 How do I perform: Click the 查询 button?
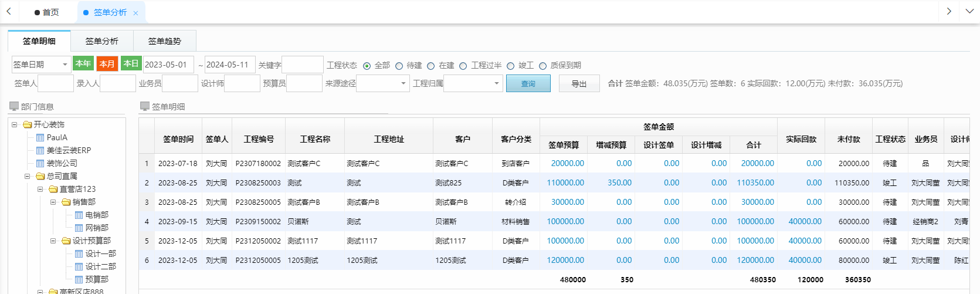(x=528, y=84)
